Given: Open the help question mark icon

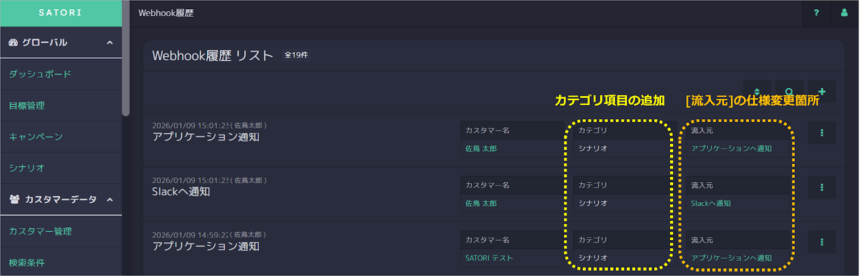Looking at the screenshot, I should pos(816,13).
